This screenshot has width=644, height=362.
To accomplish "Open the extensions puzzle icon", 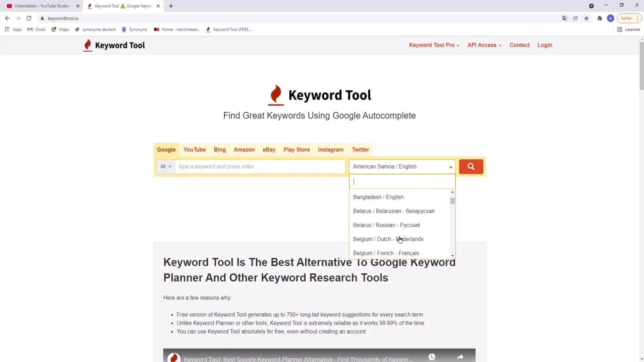I will (600, 18).
